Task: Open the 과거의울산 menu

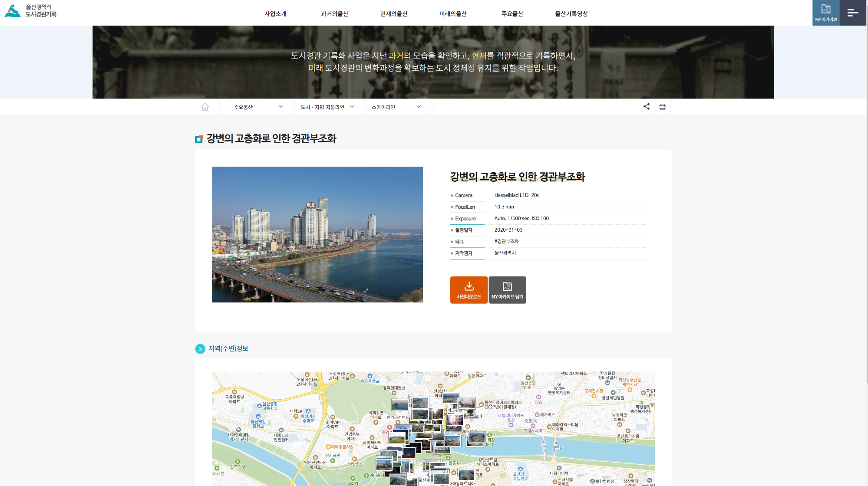Action: pyautogui.click(x=334, y=13)
